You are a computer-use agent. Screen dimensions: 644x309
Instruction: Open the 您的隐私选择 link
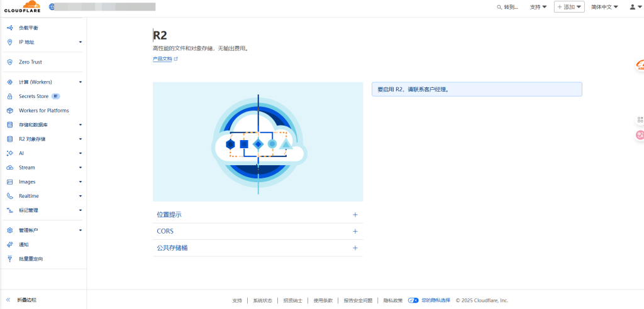pos(436,300)
